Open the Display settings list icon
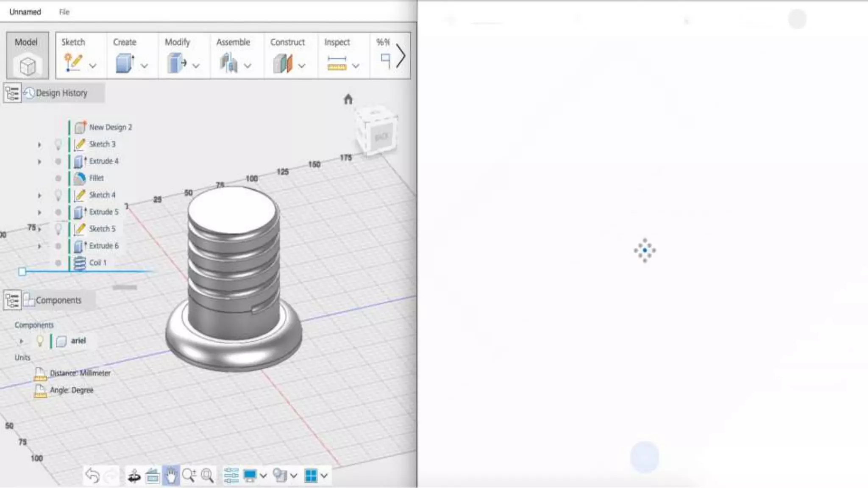Image resolution: width=868 pixels, height=488 pixels. point(231,476)
